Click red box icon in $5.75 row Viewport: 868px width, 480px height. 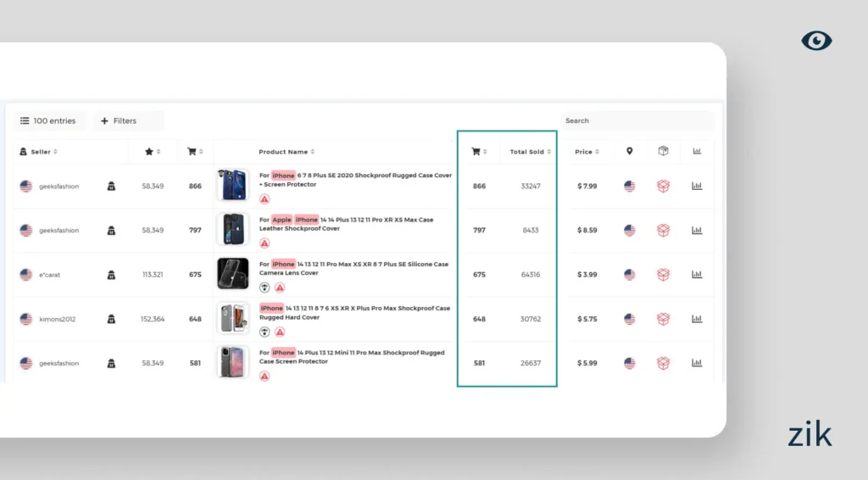pyautogui.click(x=663, y=319)
